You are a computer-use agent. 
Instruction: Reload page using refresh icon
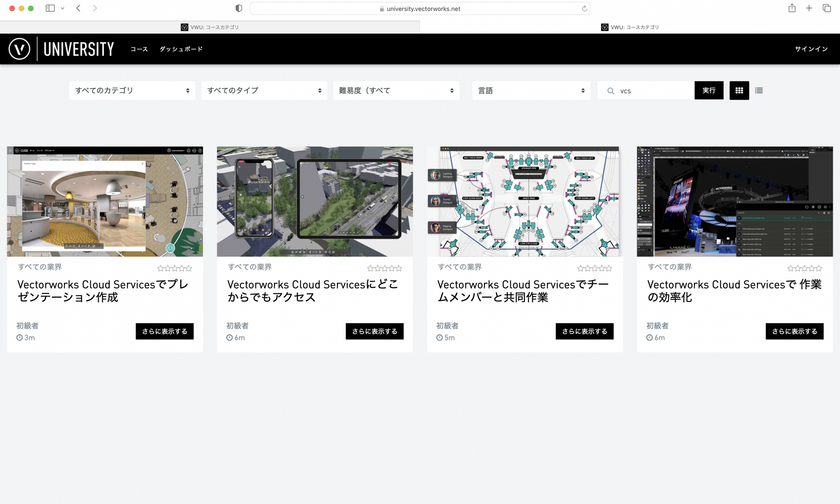(584, 8)
